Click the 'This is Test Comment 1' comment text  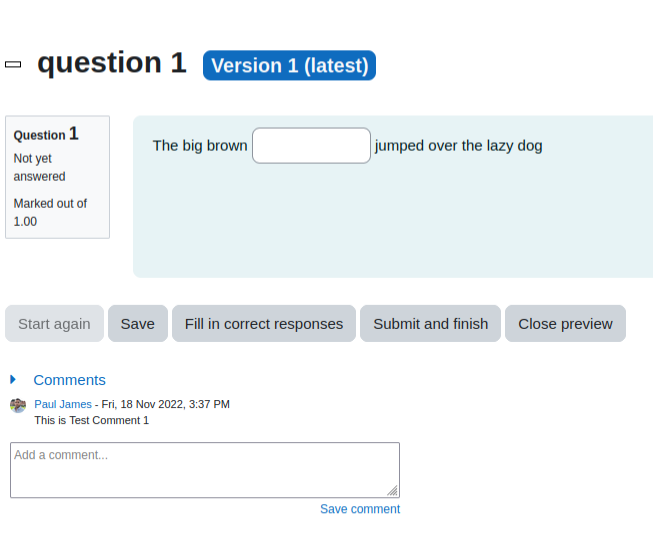pos(92,421)
